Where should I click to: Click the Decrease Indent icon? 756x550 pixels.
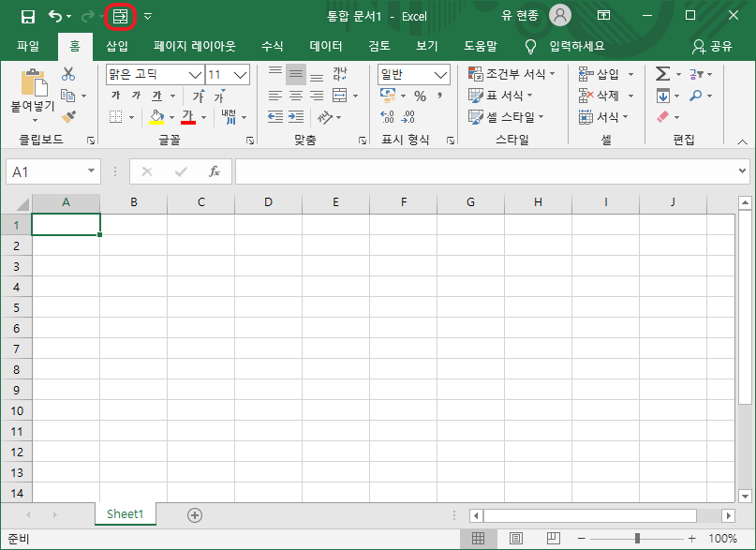[x=275, y=116]
